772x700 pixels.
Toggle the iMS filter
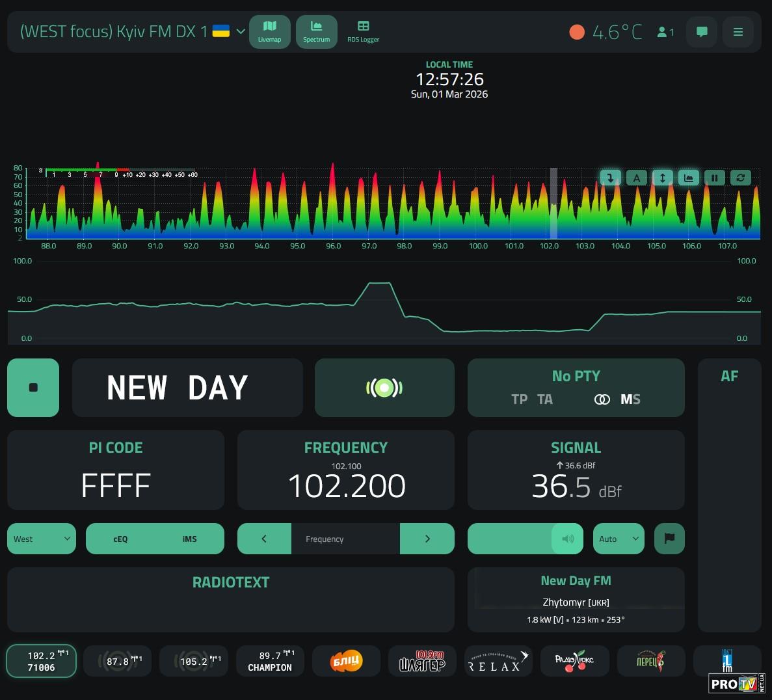click(x=189, y=539)
